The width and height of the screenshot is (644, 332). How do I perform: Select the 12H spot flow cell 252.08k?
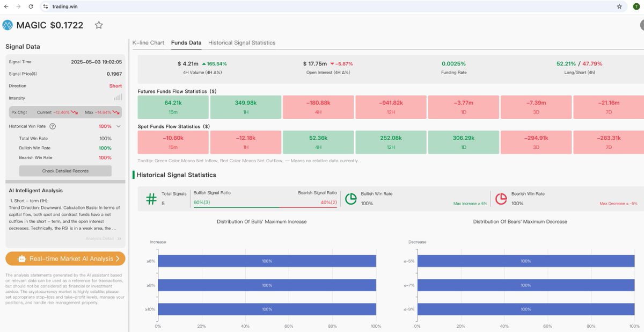pyautogui.click(x=391, y=142)
